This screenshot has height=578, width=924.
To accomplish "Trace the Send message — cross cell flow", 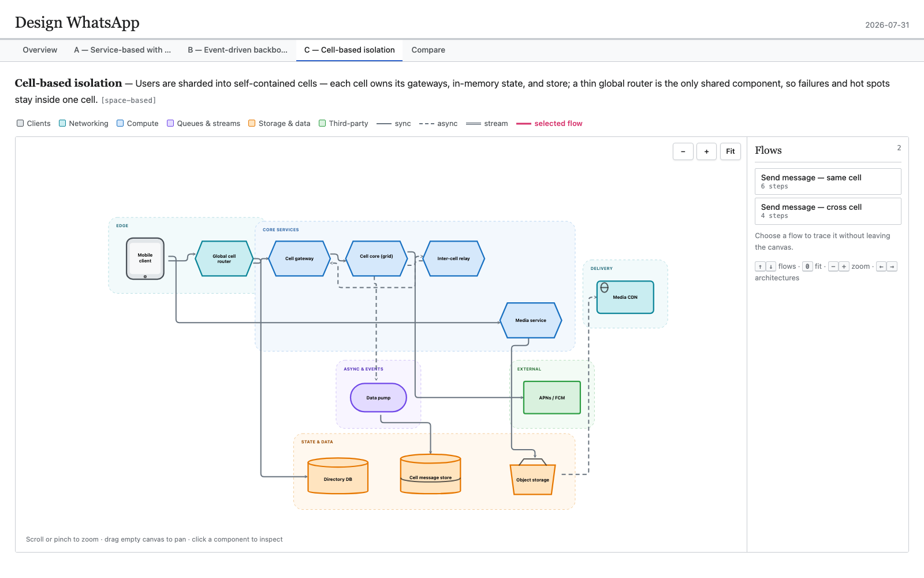I will coord(828,211).
